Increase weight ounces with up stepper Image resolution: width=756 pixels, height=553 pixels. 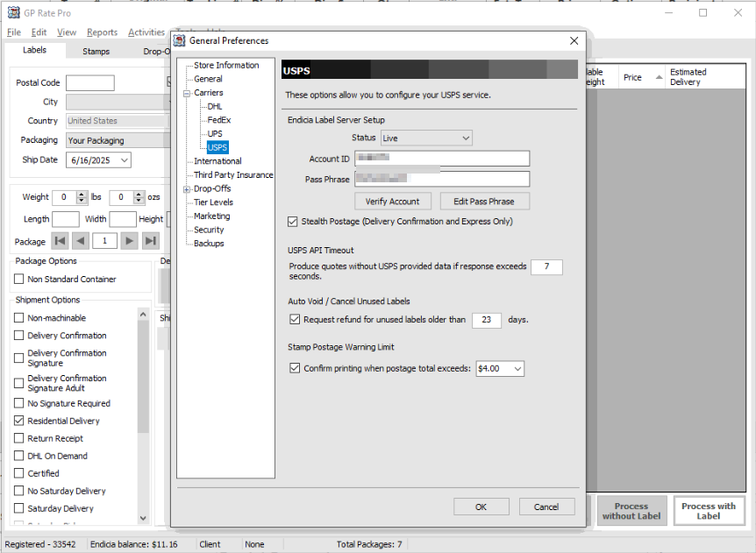tap(139, 195)
